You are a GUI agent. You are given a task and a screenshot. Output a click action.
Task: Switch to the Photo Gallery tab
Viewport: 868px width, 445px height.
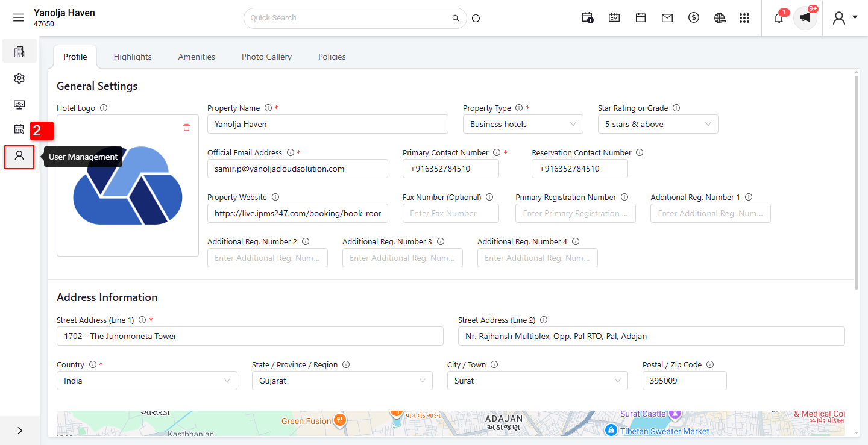coord(266,57)
